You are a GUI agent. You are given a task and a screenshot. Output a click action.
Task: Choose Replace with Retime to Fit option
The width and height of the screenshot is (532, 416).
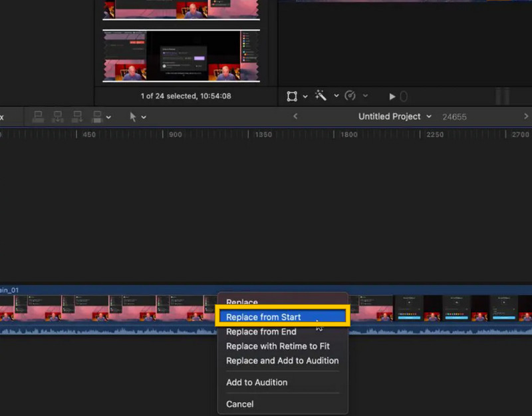coord(282,346)
